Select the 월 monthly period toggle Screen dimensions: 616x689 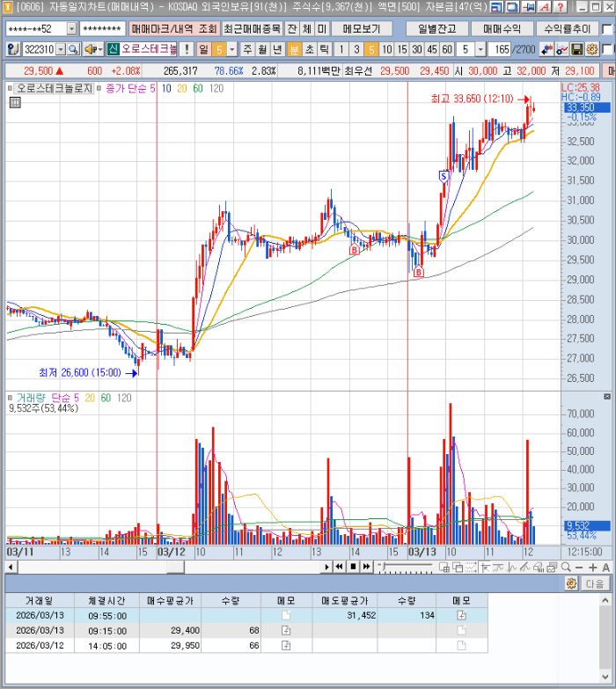[x=263, y=49]
